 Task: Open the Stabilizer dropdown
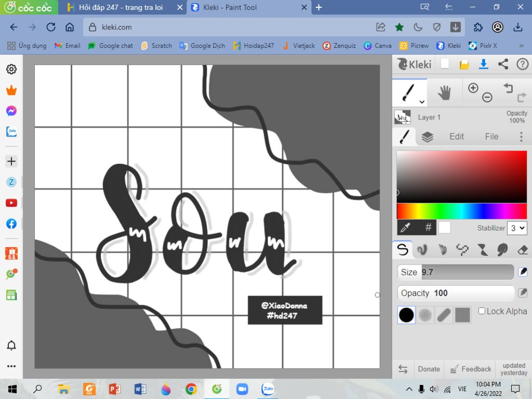(517, 228)
